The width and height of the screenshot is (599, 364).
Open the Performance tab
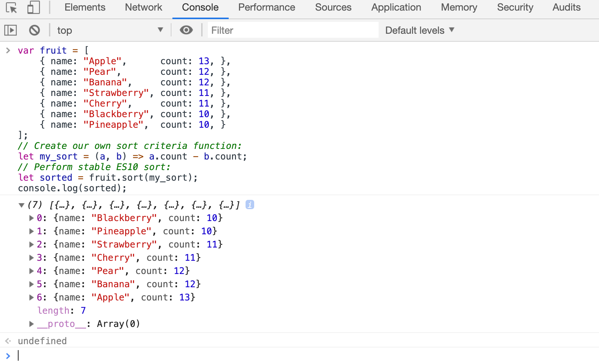tap(267, 7)
